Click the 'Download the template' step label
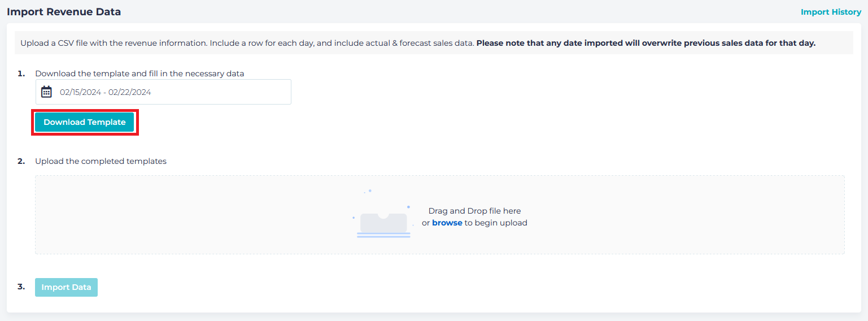 click(139, 73)
